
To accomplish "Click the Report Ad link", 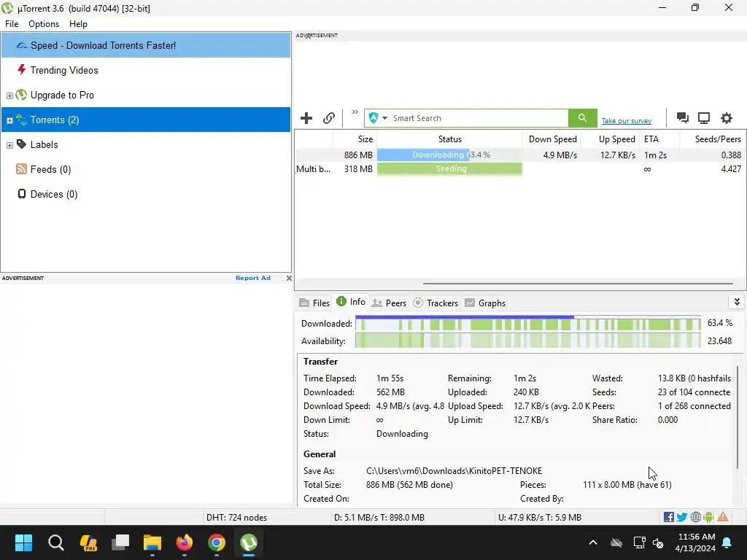I will tap(253, 278).
